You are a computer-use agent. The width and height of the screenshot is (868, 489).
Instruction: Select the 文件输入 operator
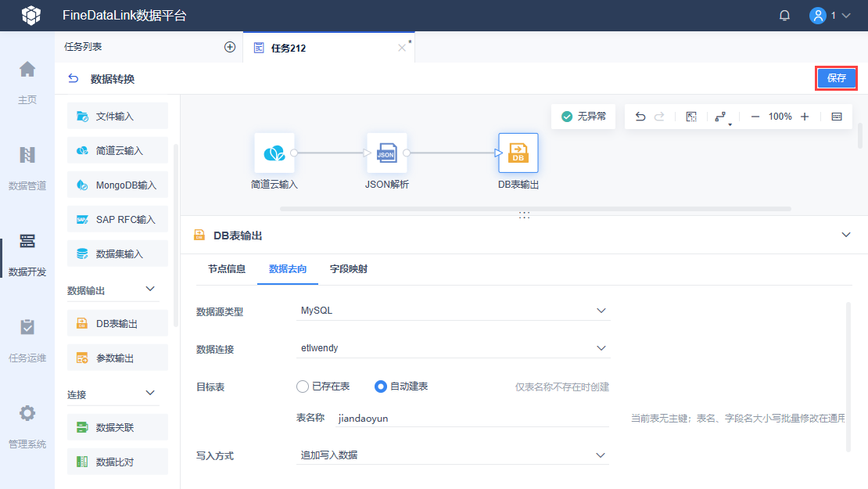117,117
